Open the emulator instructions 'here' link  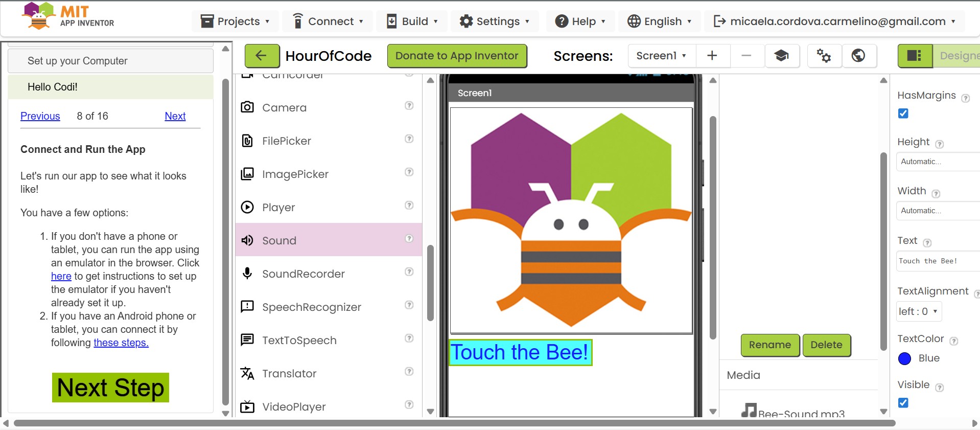tap(61, 276)
